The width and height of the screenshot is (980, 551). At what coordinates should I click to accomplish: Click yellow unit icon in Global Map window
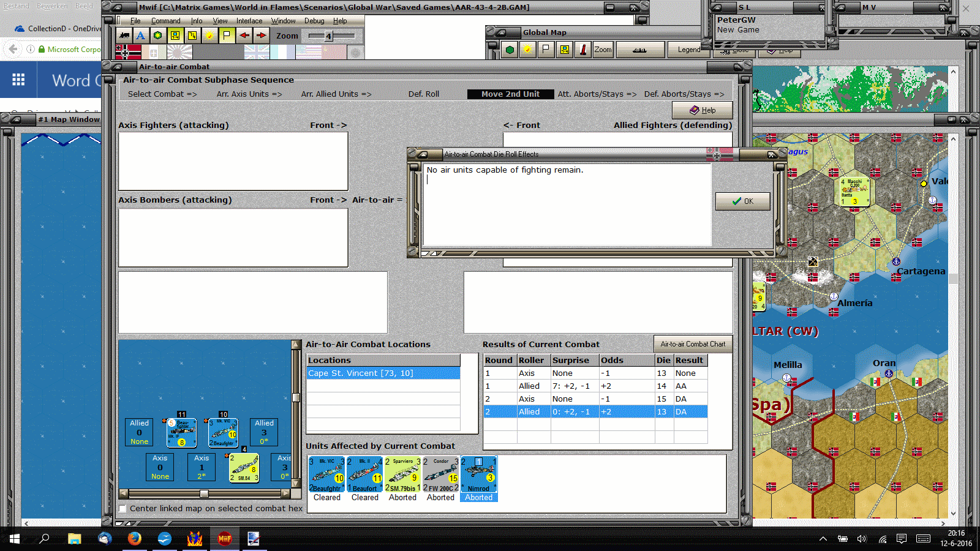pyautogui.click(x=565, y=50)
